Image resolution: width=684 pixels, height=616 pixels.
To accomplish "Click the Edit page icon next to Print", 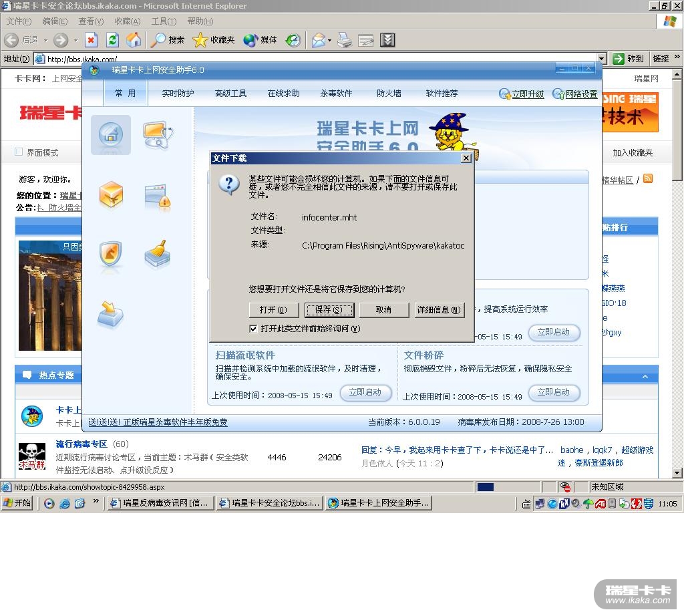I will tap(365, 40).
